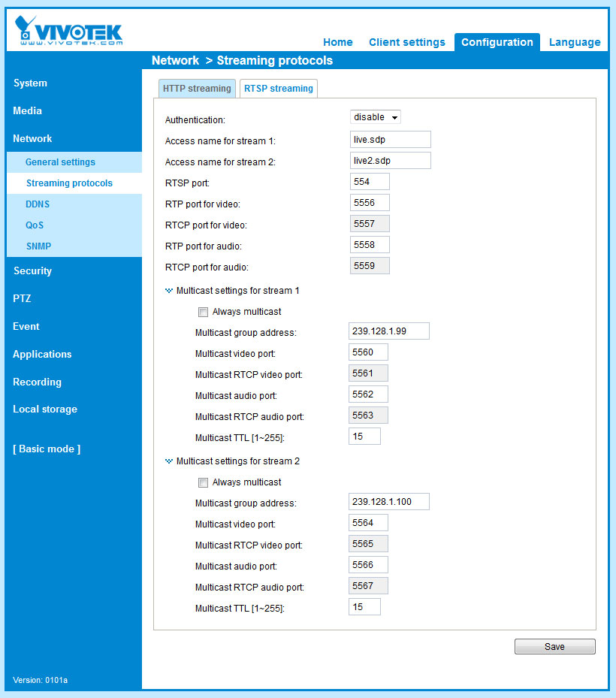Click RTP port for audio field

point(370,245)
